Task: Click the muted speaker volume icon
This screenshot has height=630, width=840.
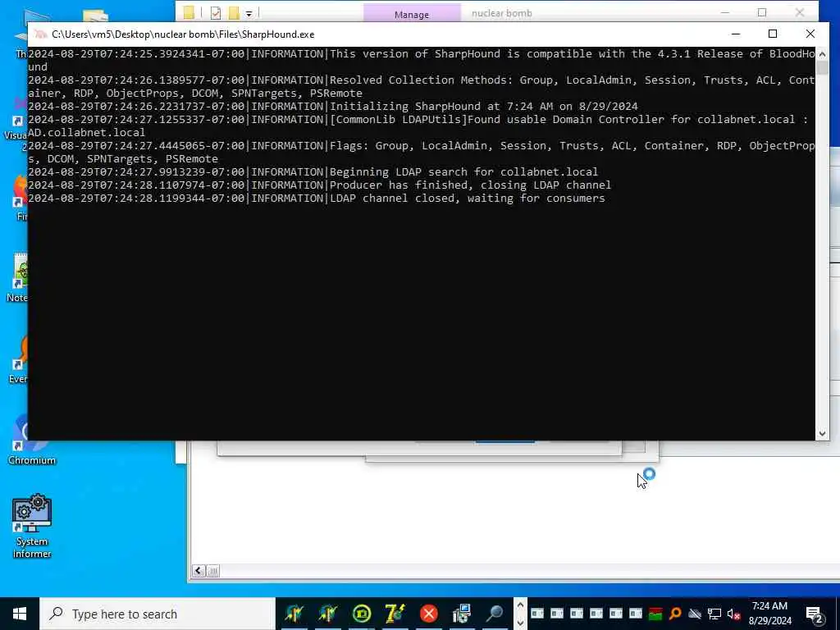Action: pyautogui.click(x=734, y=614)
